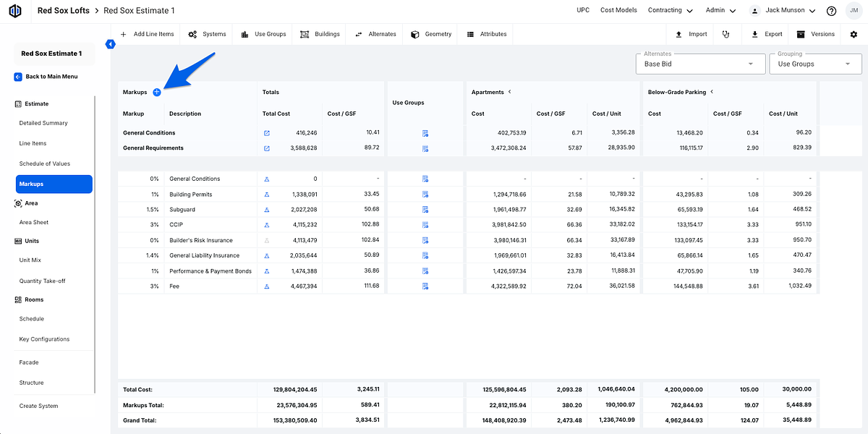Click Add Line Items button
The image size is (868, 434).
tap(147, 34)
